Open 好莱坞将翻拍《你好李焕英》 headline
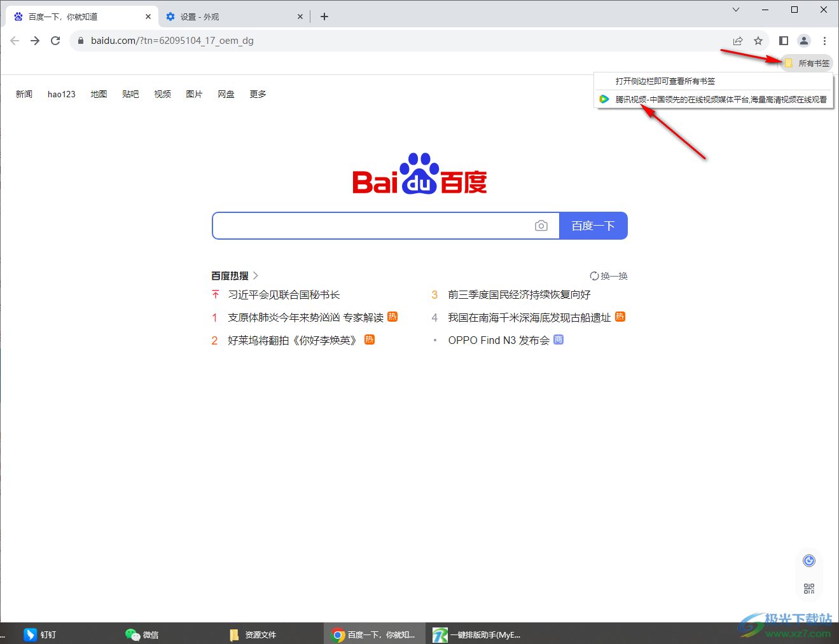Viewport: 839px width, 644px height. coord(294,340)
